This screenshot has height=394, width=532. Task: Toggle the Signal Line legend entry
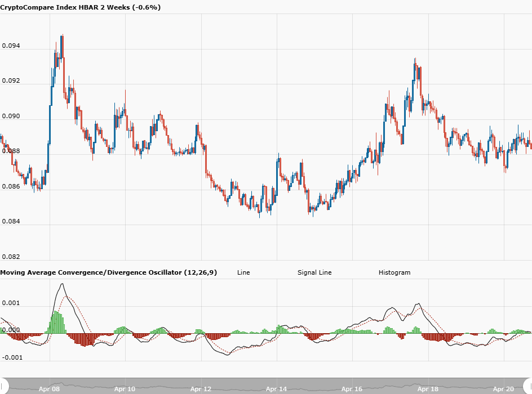pyautogui.click(x=314, y=272)
